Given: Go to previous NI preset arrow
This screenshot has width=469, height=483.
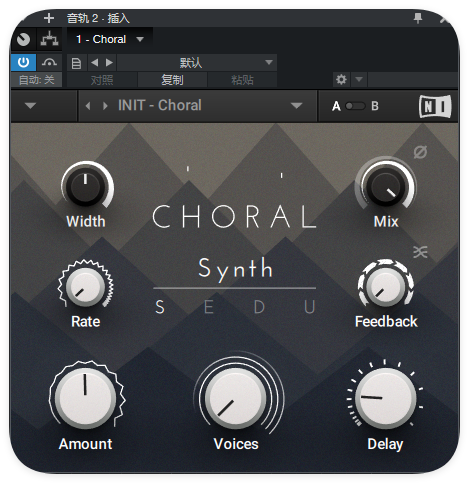Looking at the screenshot, I should pyautogui.click(x=88, y=106).
